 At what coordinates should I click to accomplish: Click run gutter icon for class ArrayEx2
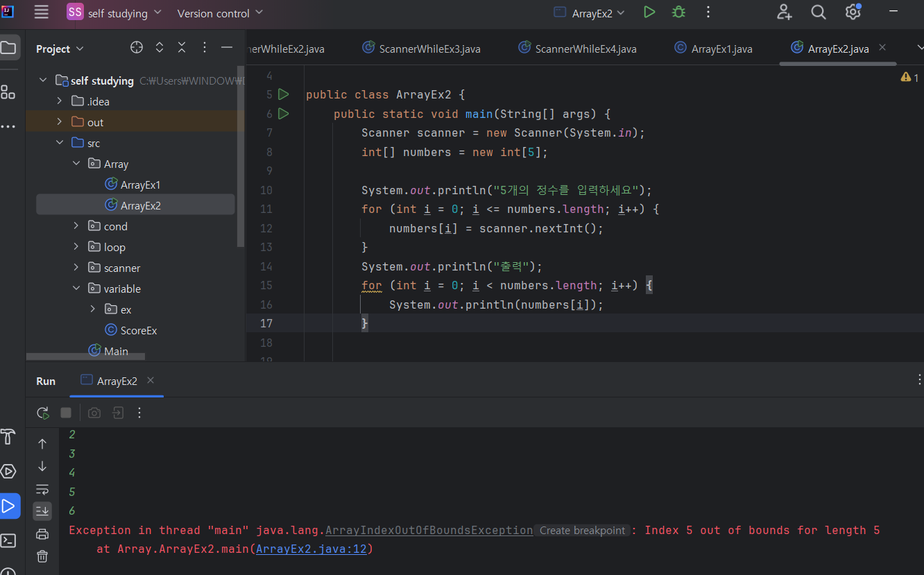click(283, 94)
